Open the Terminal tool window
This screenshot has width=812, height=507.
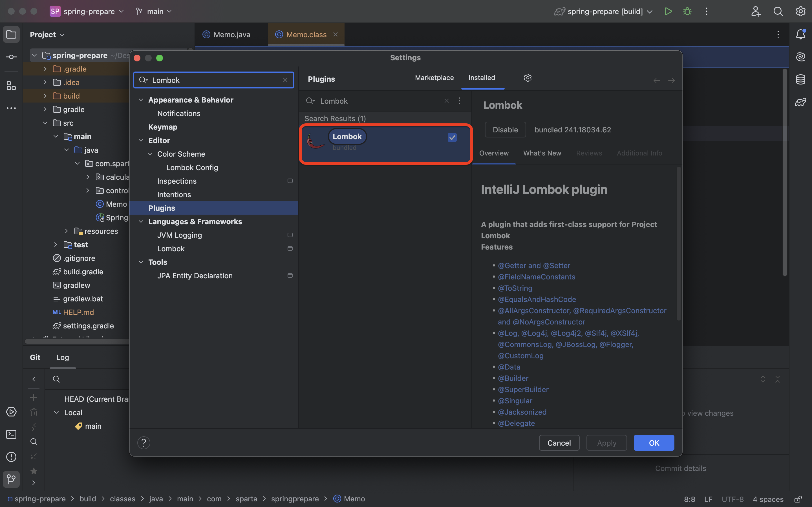(11, 434)
